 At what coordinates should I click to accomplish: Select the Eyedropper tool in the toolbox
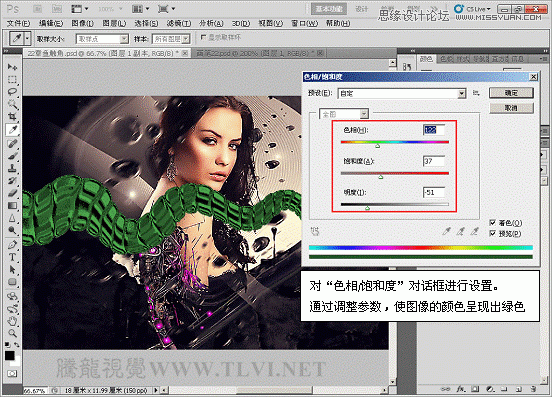[x=12, y=130]
